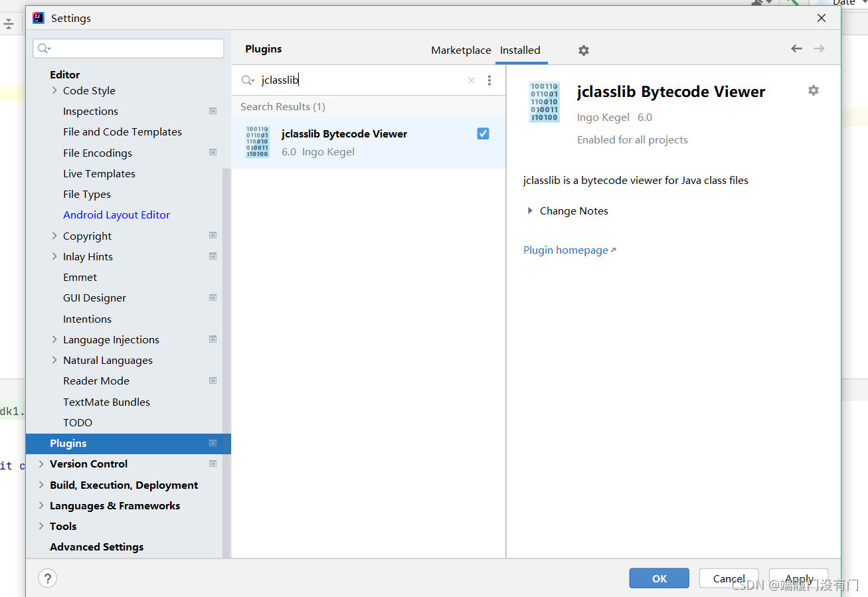The width and height of the screenshot is (868, 597).
Task: Open Advanced Settings in the sidebar
Action: pyautogui.click(x=96, y=547)
